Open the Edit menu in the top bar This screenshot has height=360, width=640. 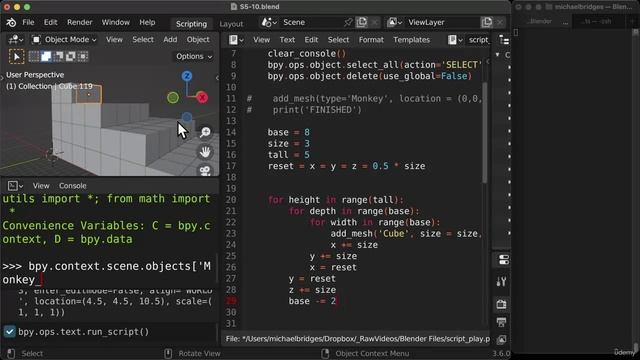[51, 22]
